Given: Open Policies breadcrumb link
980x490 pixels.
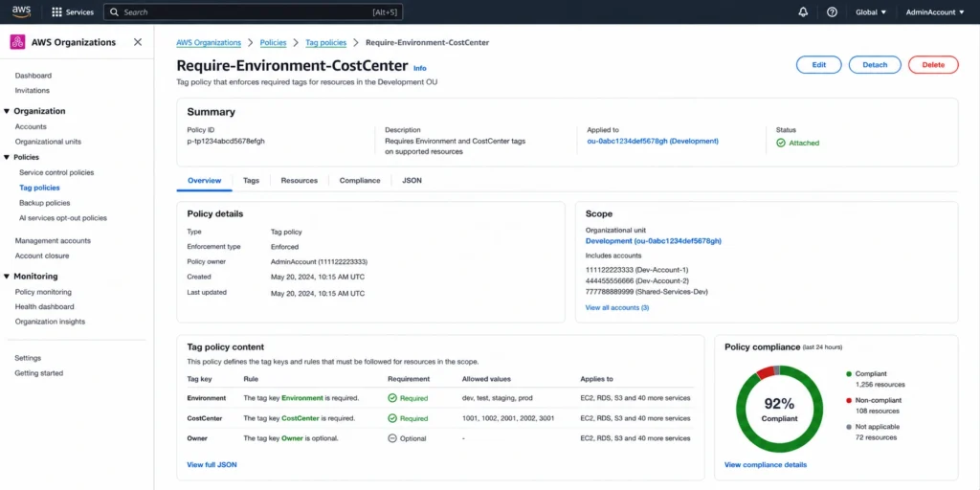Looking at the screenshot, I should (x=273, y=42).
